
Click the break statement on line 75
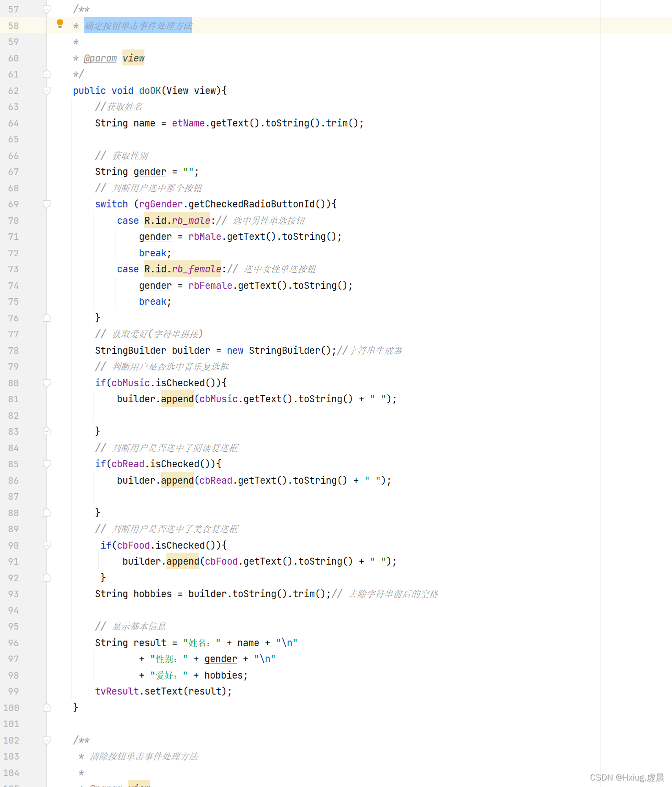tap(155, 301)
